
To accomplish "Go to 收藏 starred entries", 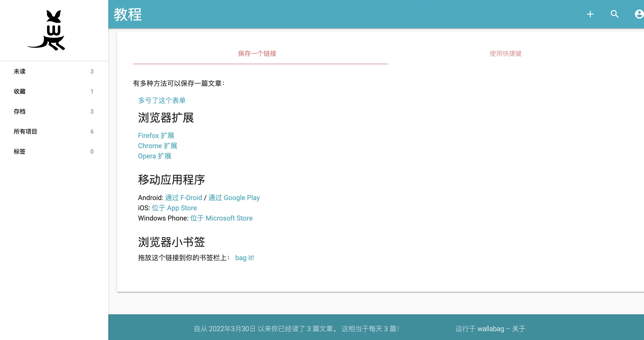I will 20,91.
